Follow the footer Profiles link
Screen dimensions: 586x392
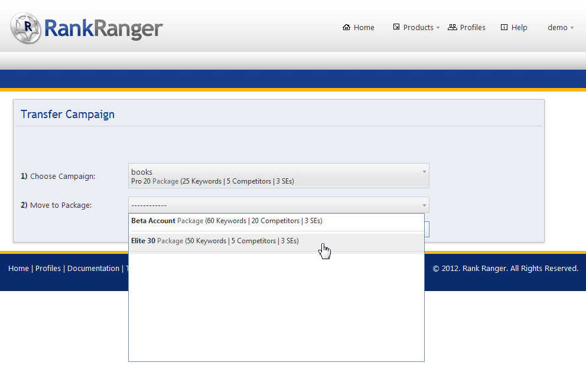point(48,268)
